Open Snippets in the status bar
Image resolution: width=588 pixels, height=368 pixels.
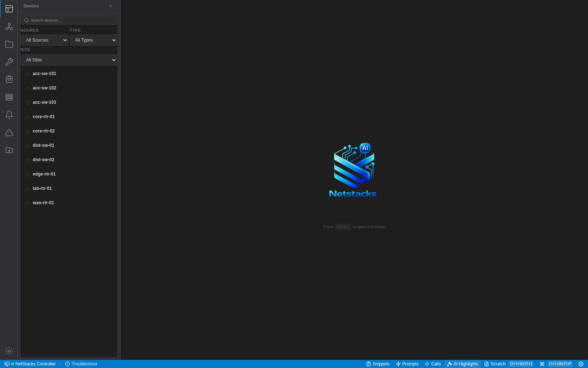point(378,364)
